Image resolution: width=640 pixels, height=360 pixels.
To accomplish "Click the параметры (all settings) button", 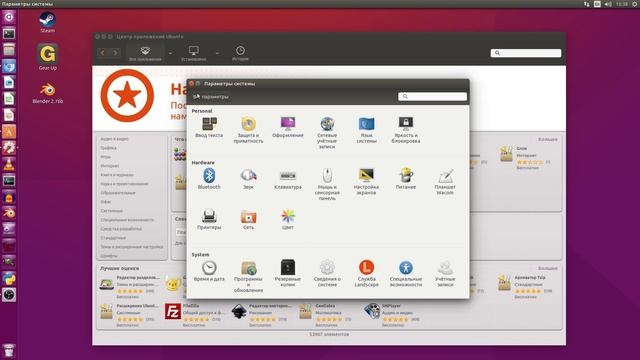I will tap(211, 97).
